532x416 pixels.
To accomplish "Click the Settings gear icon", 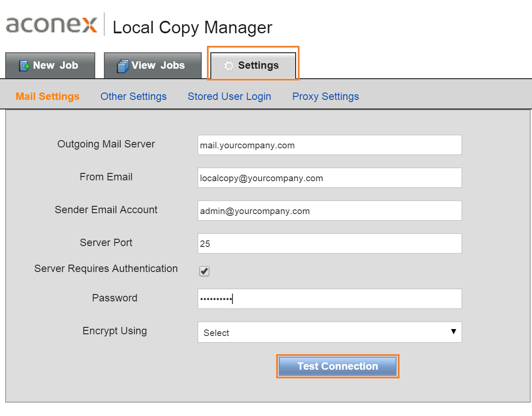I will click(229, 66).
